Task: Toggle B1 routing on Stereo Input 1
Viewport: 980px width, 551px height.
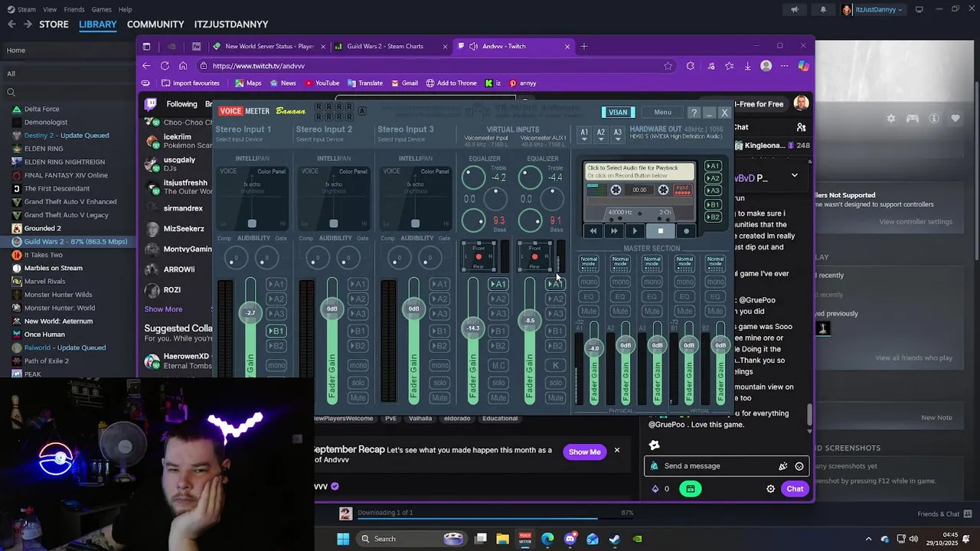Action: [x=276, y=331]
